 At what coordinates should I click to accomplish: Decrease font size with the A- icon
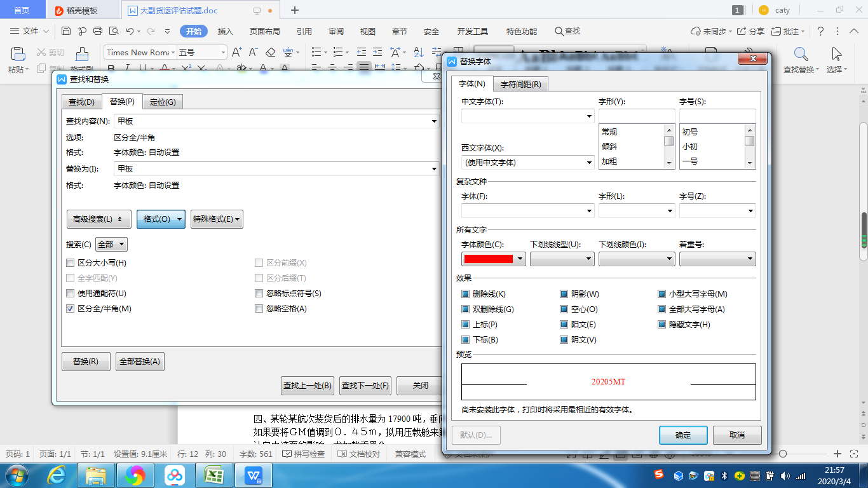253,52
